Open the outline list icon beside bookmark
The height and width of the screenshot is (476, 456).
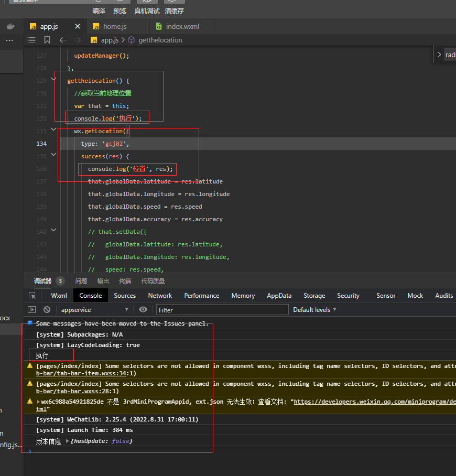coord(31,40)
